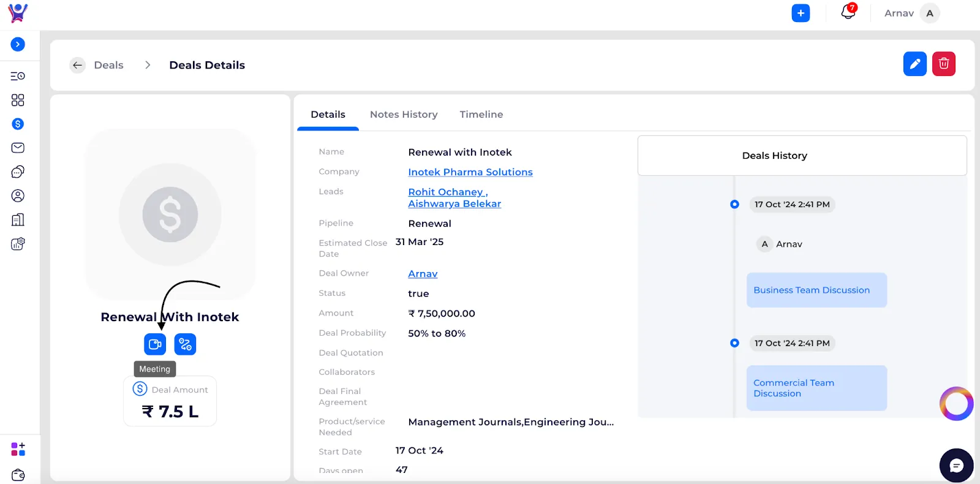Go back using the arrow beside Deals
The height and width of the screenshot is (484, 980).
coord(77,65)
